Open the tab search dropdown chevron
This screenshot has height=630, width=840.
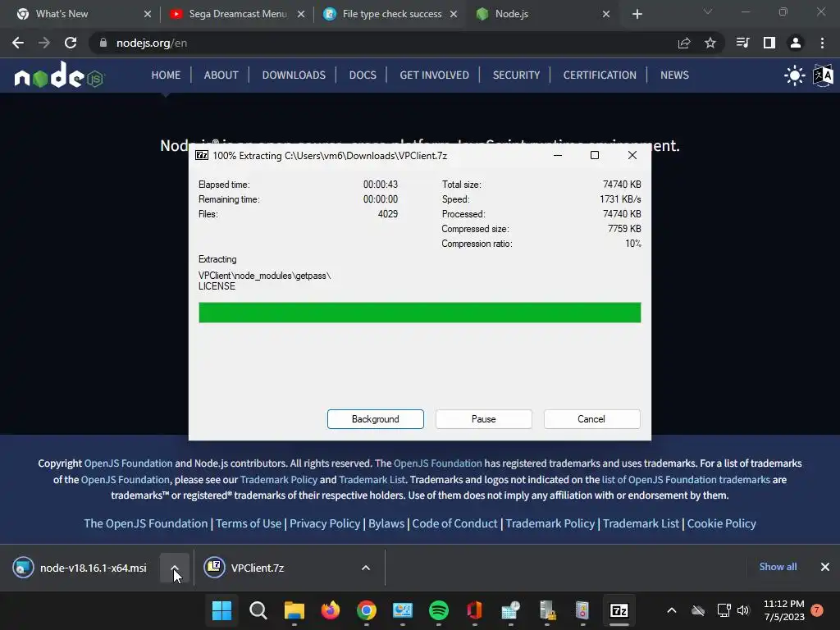pos(708,11)
